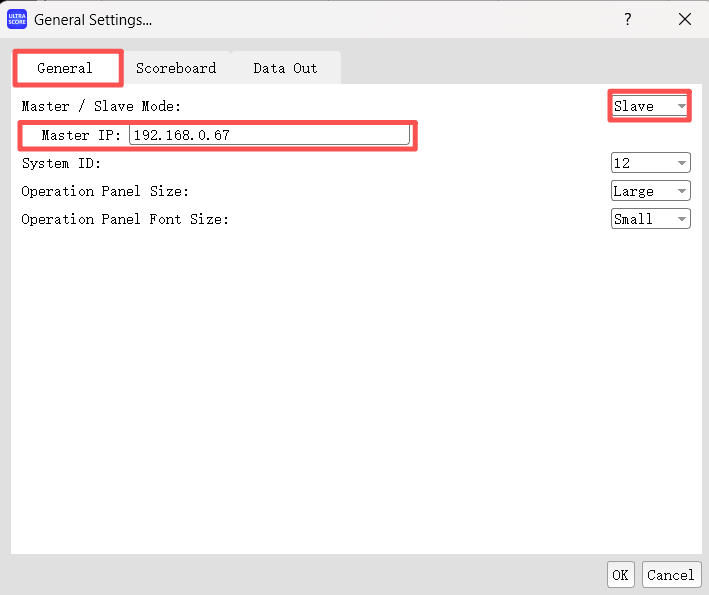Click the "System ID:" label
The height and width of the screenshot is (595, 709).
tap(61, 163)
